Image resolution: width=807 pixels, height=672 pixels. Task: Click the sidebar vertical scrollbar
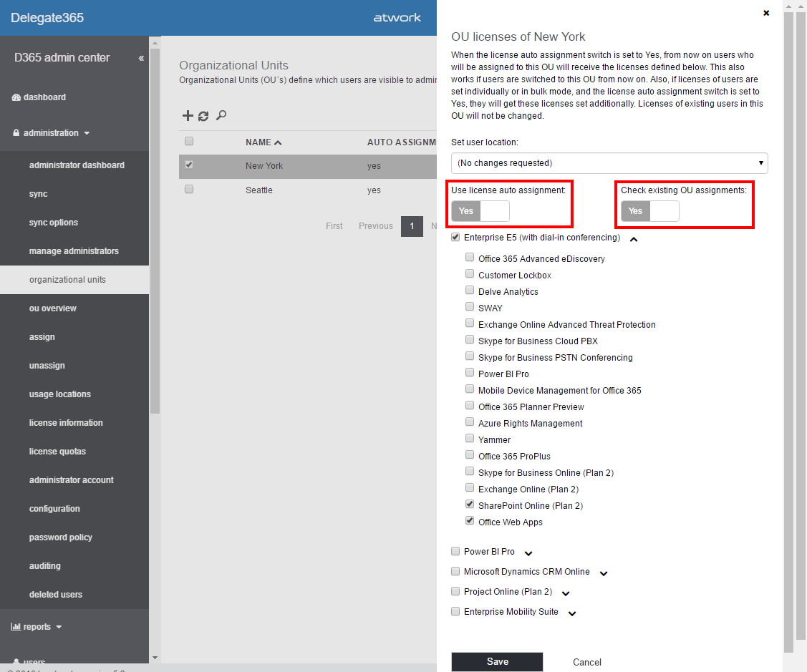pos(155,232)
